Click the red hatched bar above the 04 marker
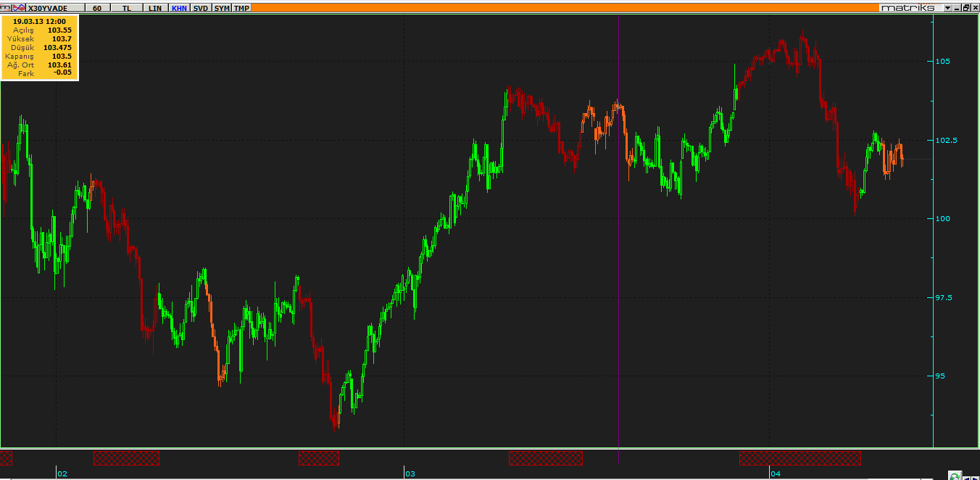The image size is (980, 480). [x=800, y=458]
